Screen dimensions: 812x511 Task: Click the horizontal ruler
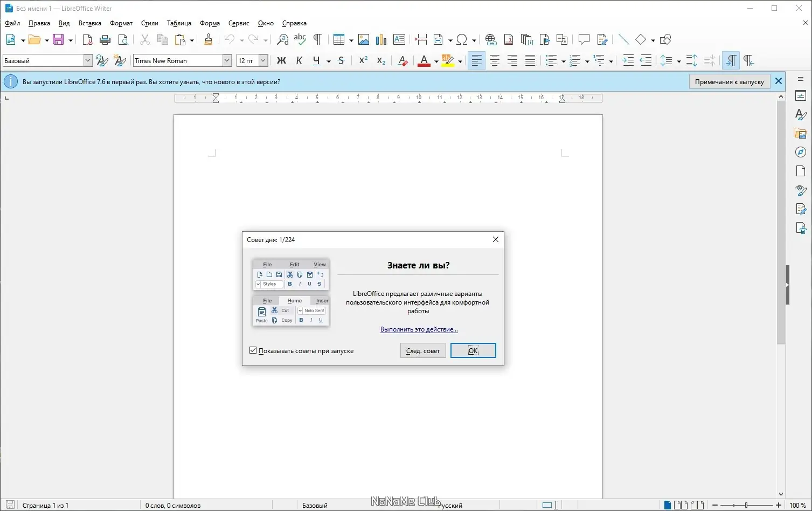[x=388, y=98]
